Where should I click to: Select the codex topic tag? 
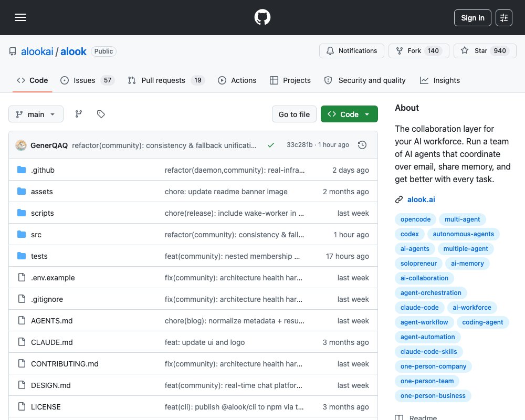(x=409, y=234)
